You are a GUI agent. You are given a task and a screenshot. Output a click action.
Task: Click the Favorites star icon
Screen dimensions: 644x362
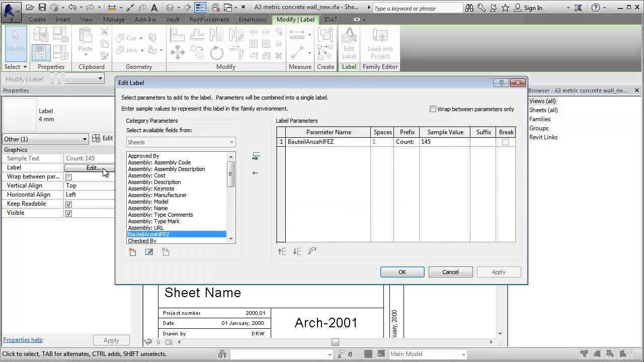click(x=505, y=8)
